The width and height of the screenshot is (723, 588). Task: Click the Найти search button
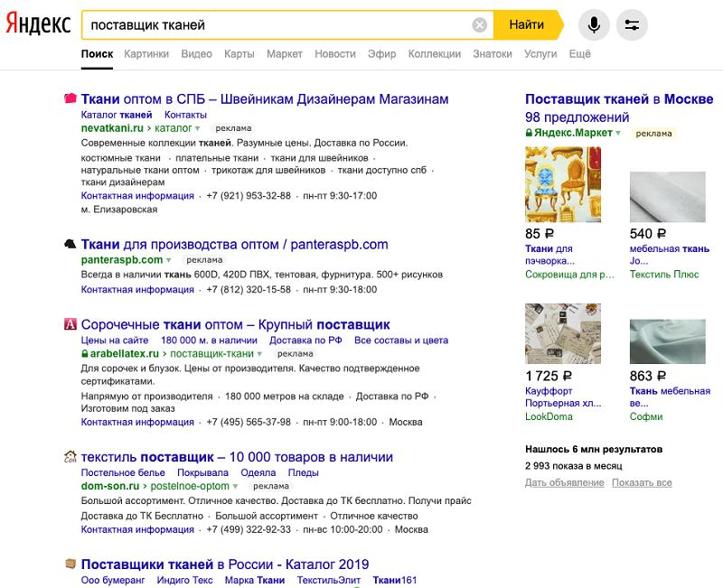pyautogui.click(x=529, y=25)
